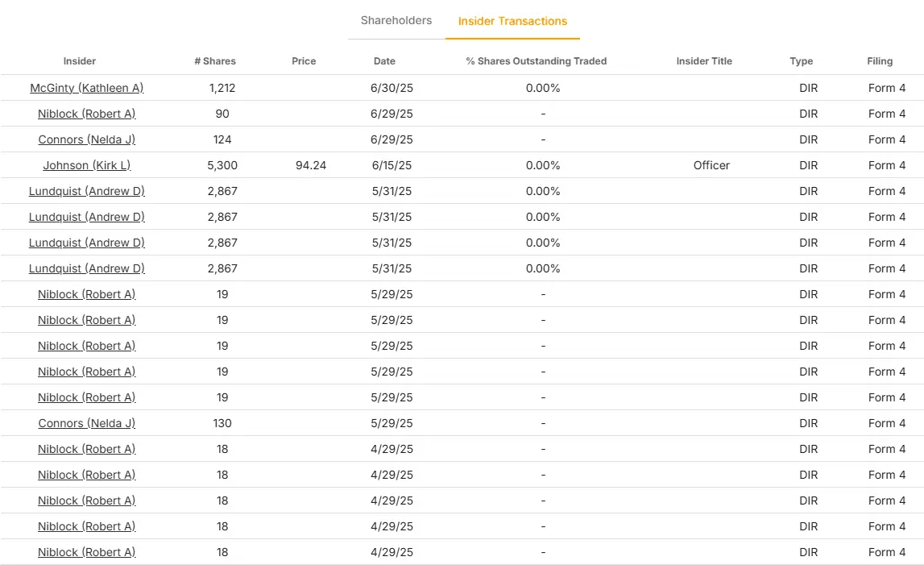Select the 5/29/25 date in Connors' 130-share row
This screenshot has width=924, height=565.
[x=392, y=423]
